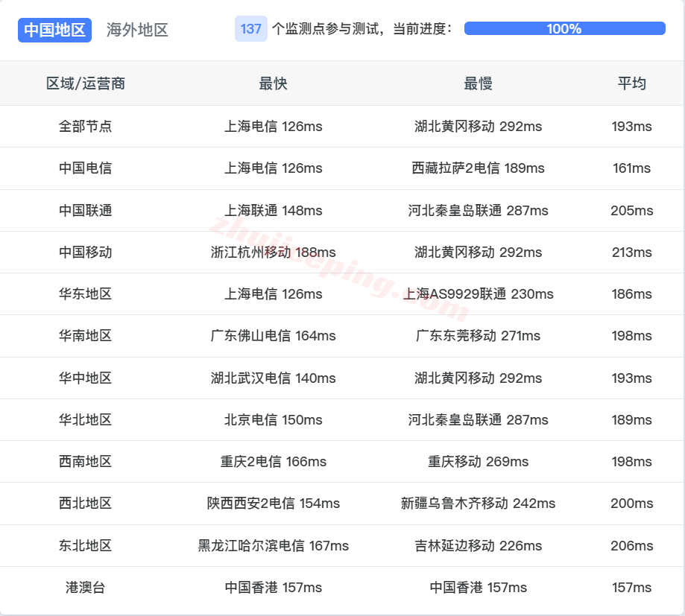Click 上海AS9929联通 230ms cell
This screenshot has height=616, width=685.
point(478,293)
